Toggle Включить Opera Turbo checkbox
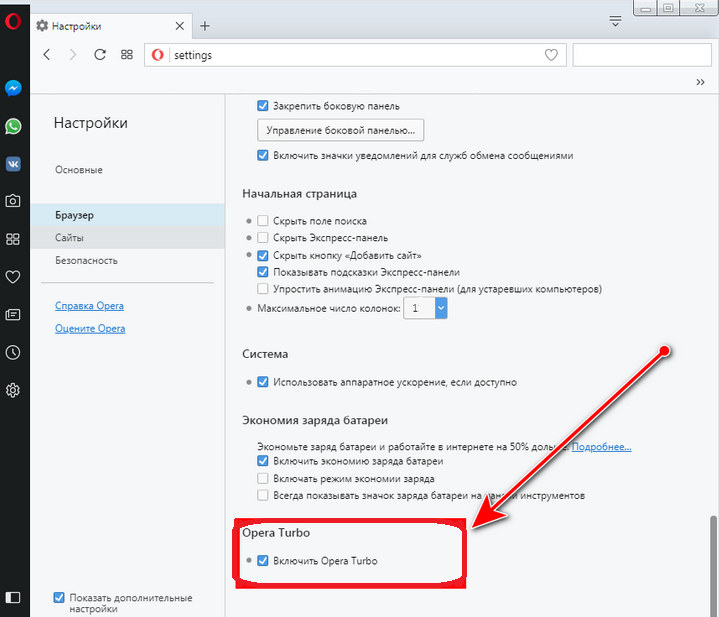Viewport: 719px width, 617px height. click(263, 561)
